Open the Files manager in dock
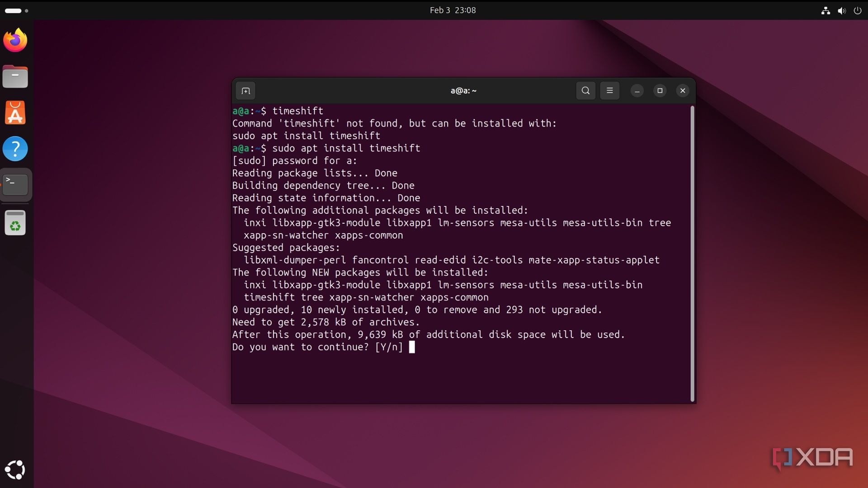Screen dimensions: 868x488 click(x=15, y=76)
